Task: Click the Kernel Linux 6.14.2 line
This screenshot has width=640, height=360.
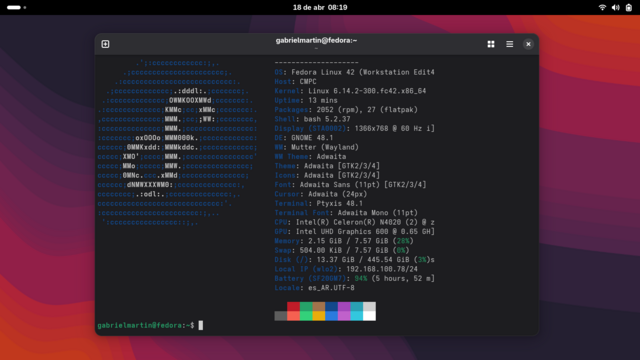Action: tap(351, 91)
